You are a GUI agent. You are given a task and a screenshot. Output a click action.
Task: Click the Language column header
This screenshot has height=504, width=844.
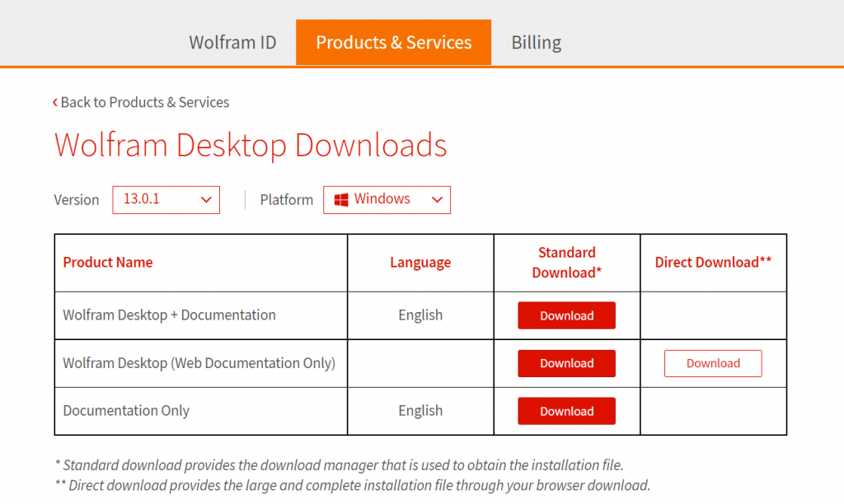420,262
